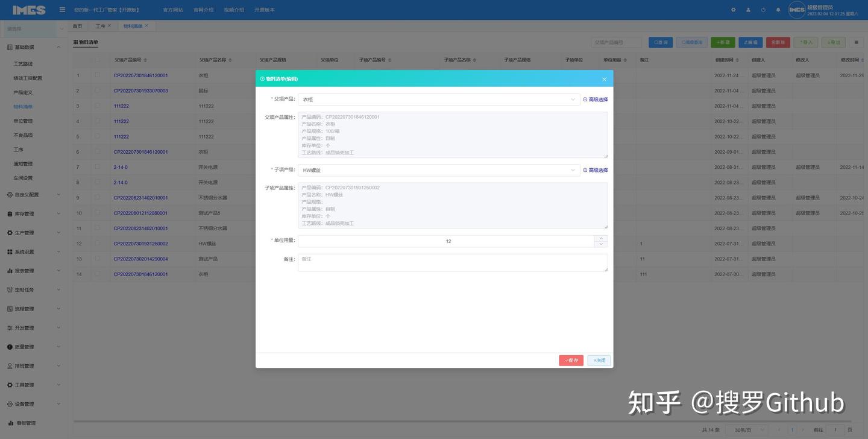Click the user profile icon in the top bar
This screenshot has height=439, width=868.
click(748, 10)
